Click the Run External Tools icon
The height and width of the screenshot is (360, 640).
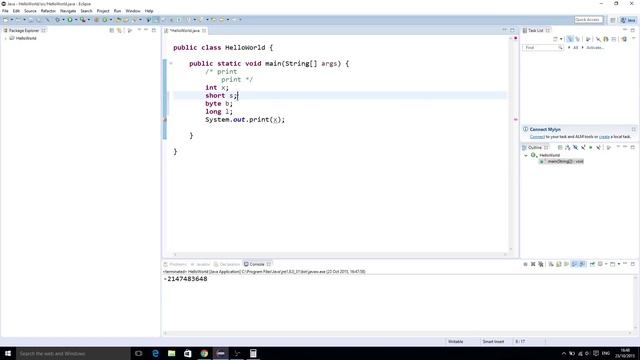click(x=82, y=20)
